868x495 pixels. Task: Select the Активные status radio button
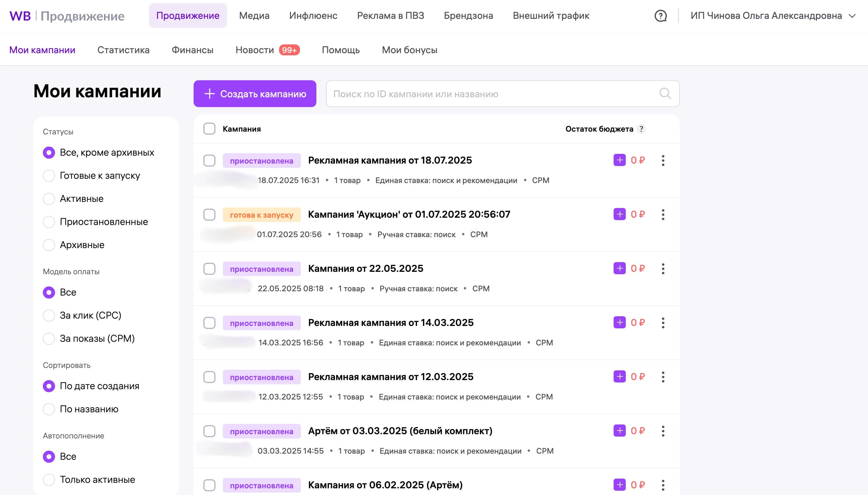tap(49, 199)
